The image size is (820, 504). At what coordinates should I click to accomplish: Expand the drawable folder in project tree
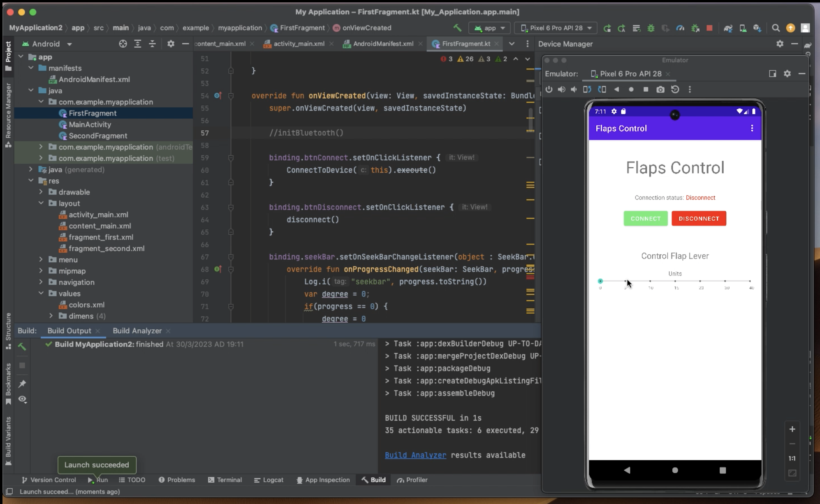pos(41,192)
